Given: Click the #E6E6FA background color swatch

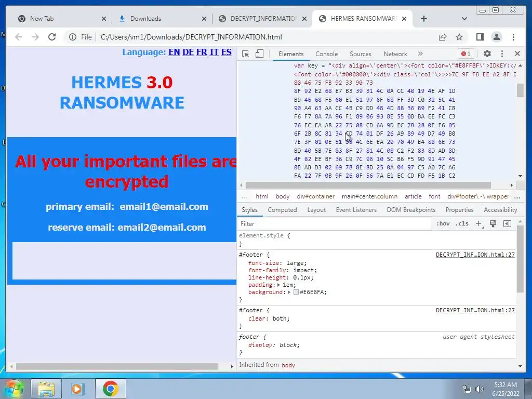Looking at the screenshot, I should click(296, 292).
